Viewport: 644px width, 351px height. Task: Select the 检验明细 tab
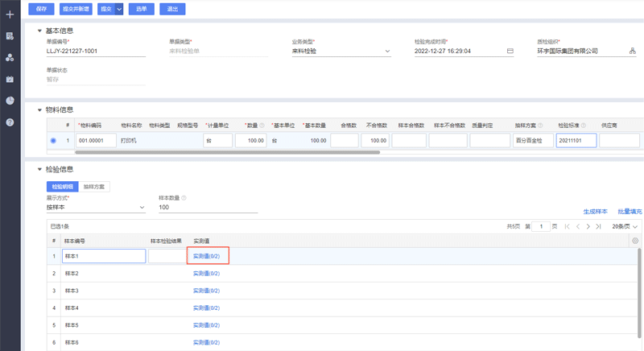62,187
